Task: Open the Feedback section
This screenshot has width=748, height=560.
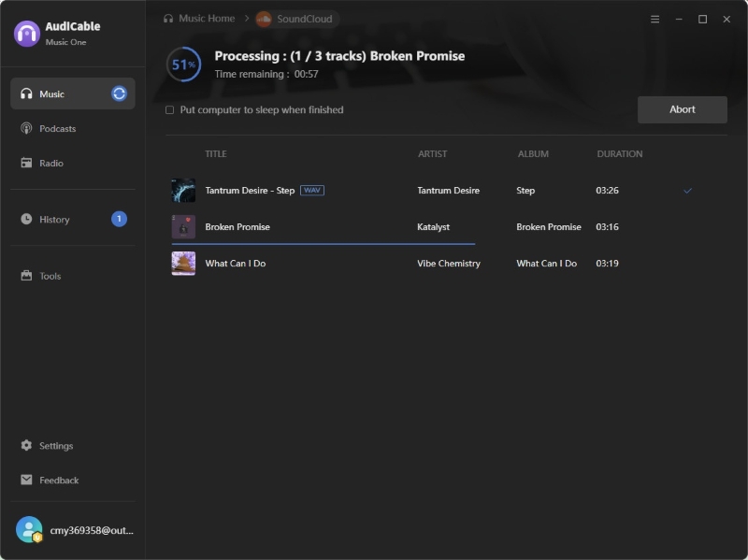Action: pos(73,480)
